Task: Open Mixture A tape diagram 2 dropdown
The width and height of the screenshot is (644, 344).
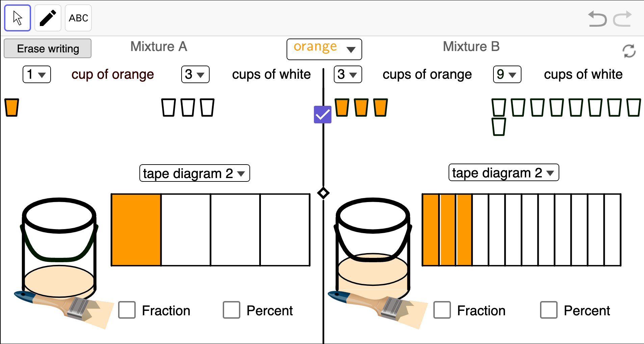Action: (194, 173)
